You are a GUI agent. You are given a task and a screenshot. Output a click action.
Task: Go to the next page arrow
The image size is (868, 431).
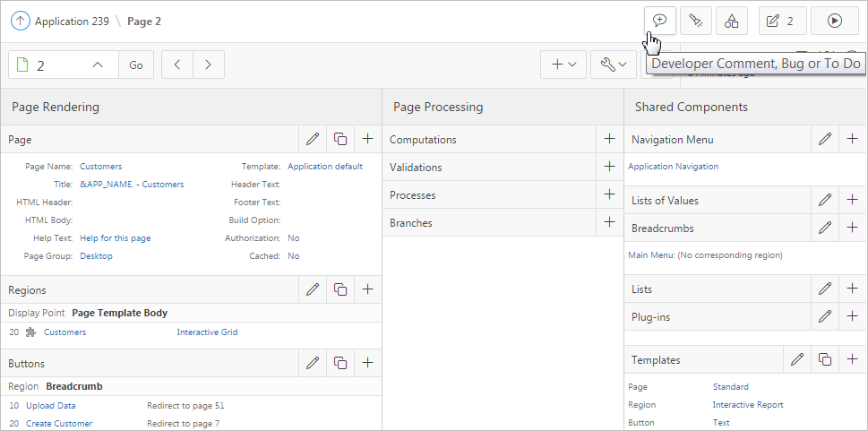click(209, 65)
